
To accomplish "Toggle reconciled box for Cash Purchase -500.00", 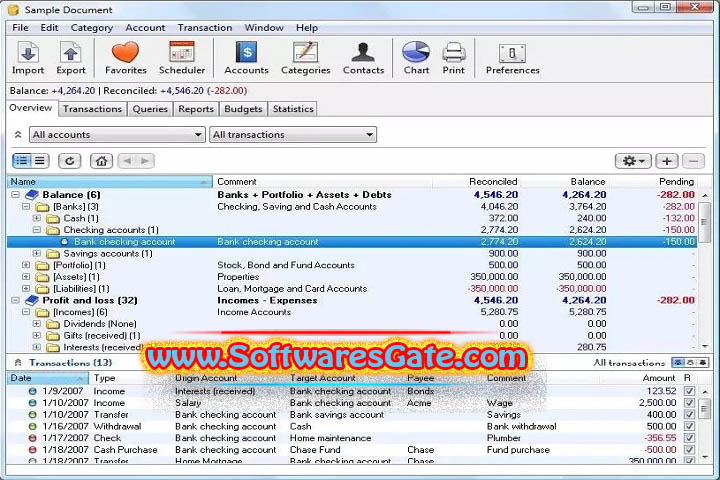I will tap(689, 450).
